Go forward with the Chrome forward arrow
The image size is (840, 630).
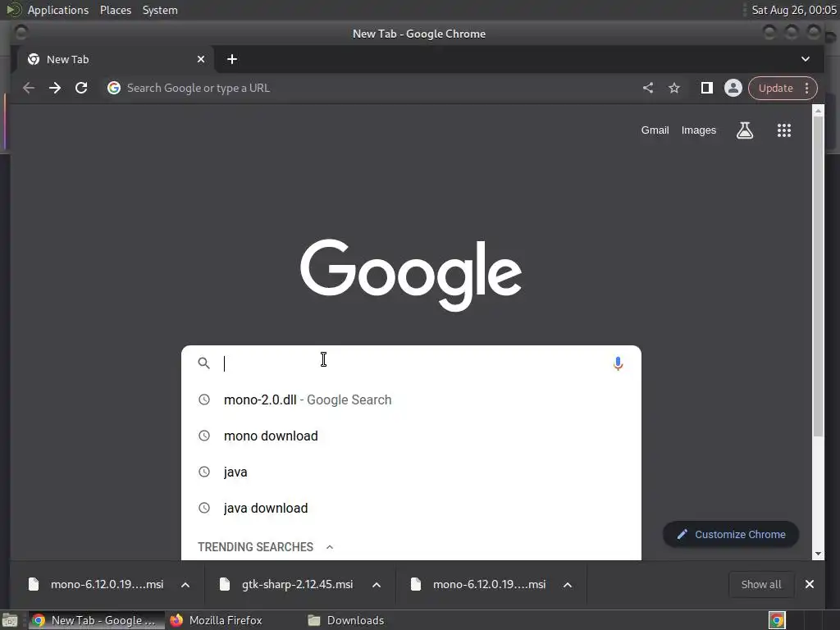click(55, 88)
